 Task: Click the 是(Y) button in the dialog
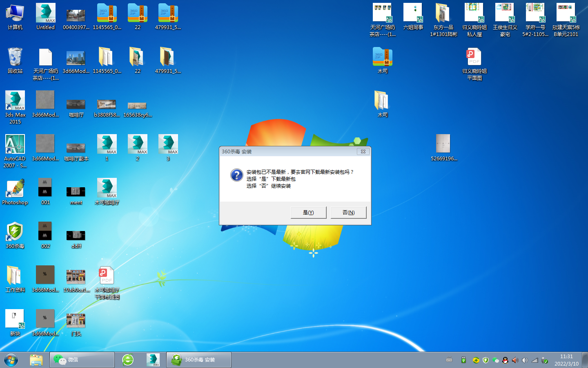coord(308,212)
